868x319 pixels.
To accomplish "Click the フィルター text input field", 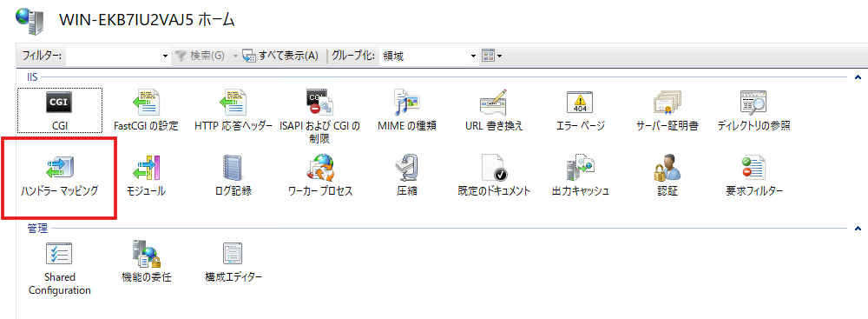I will click(x=114, y=56).
